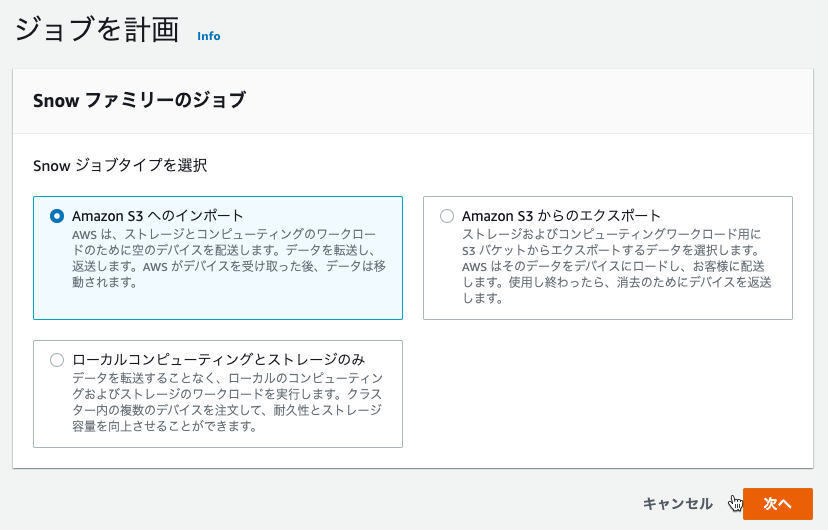Click the Snow ジョブタイプを選択 label
Image resolution: width=828 pixels, height=530 pixels.
point(120,165)
